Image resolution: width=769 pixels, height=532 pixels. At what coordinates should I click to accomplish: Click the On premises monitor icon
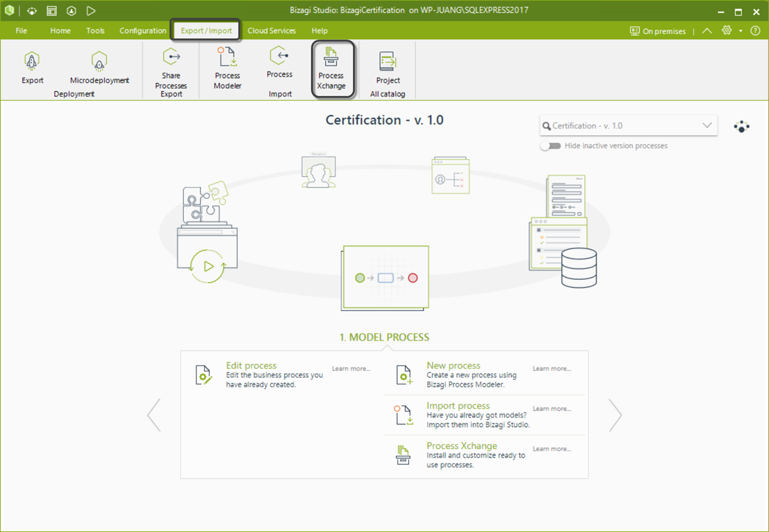[634, 31]
